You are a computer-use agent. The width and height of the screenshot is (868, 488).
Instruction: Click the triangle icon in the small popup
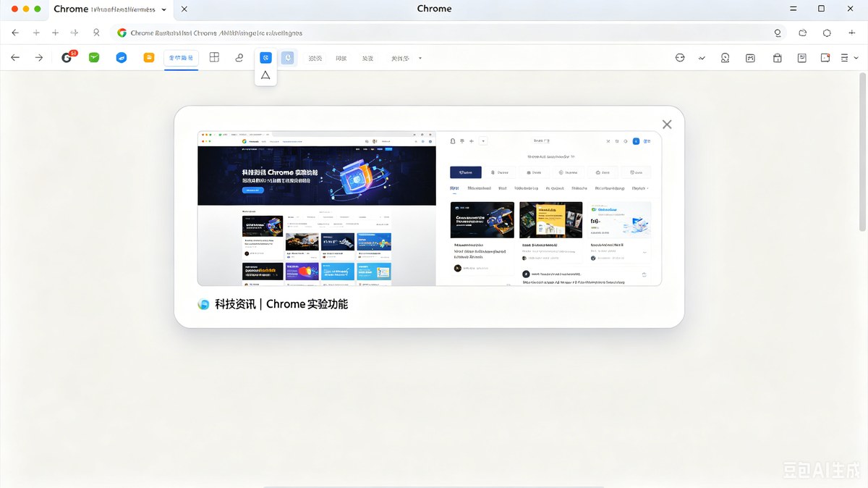tap(265, 75)
